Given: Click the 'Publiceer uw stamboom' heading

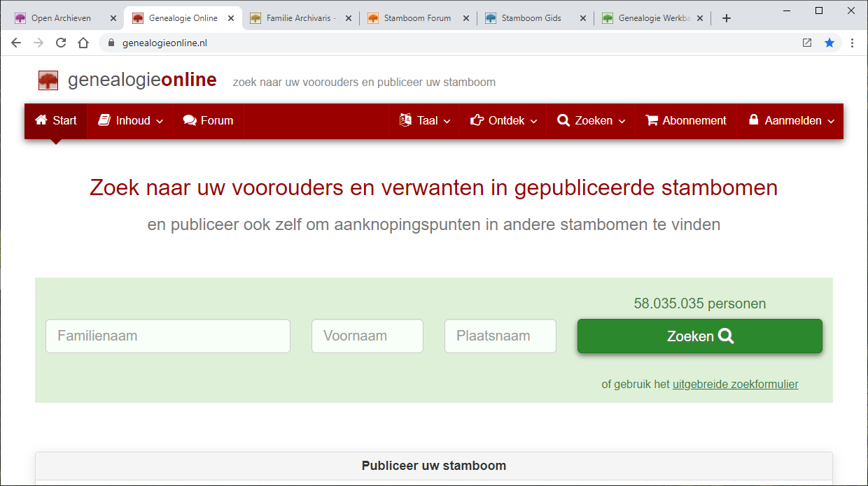Looking at the screenshot, I should pyautogui.click(x=434, y=466).
